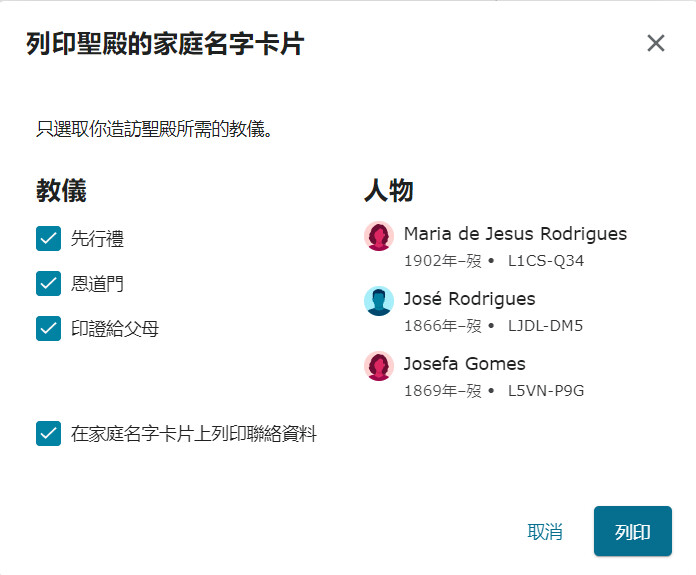Close the 列印聖殿的家庭名字卡片 dialog with X

(656, 44)
